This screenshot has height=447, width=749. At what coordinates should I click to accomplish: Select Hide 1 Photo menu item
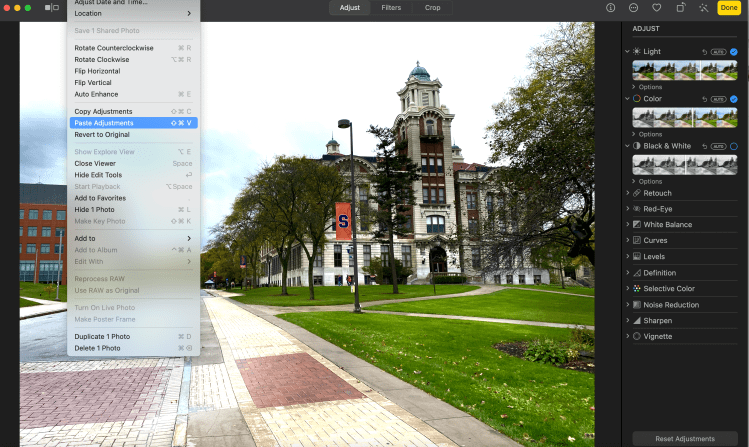coord(133,210)
